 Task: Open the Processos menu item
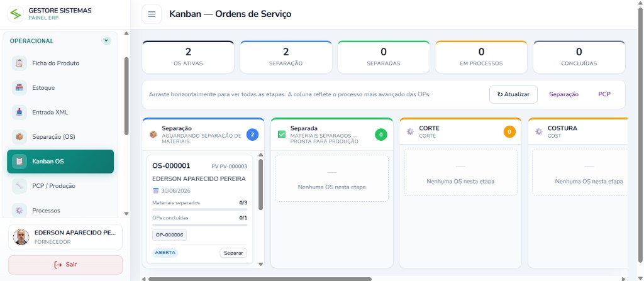[60, 211]
